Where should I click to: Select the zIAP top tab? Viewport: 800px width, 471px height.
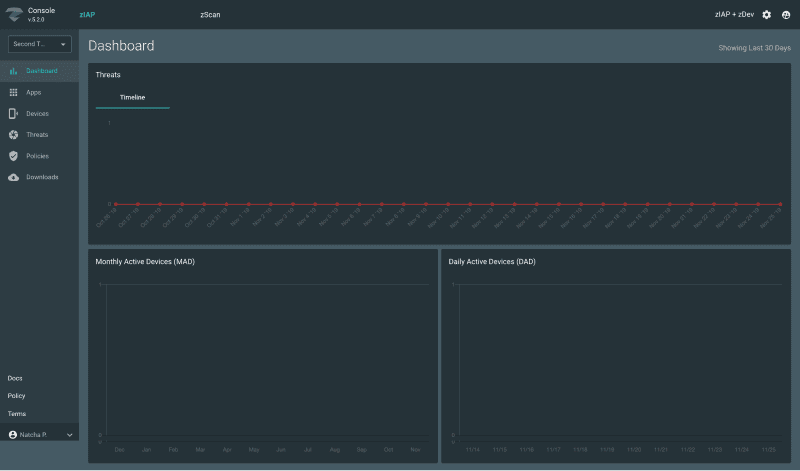point(87,15)
